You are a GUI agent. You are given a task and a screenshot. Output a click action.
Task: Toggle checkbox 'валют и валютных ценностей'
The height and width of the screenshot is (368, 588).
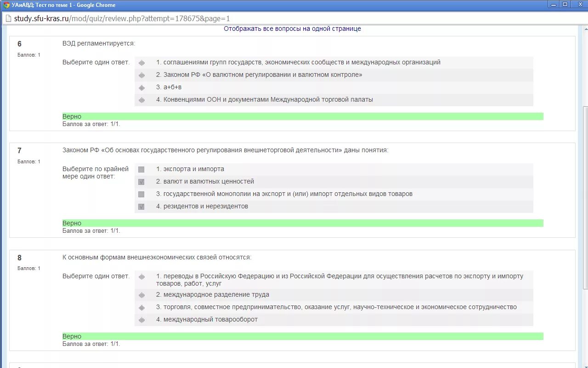141,182
